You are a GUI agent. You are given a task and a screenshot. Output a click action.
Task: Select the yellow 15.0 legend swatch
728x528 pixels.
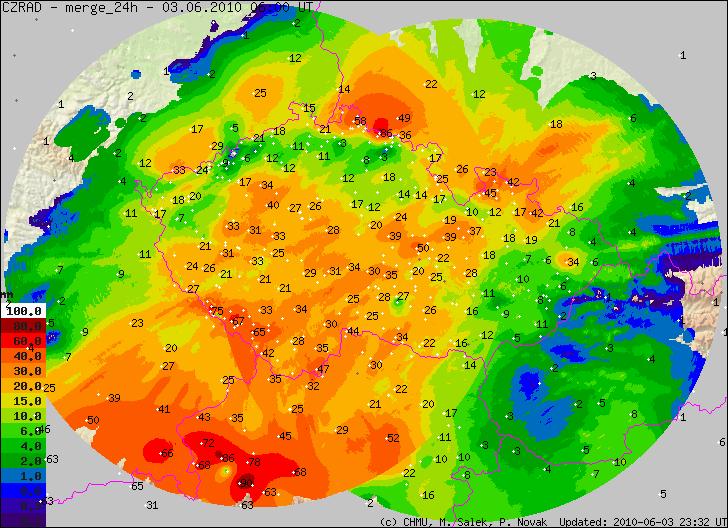[23, 401]
